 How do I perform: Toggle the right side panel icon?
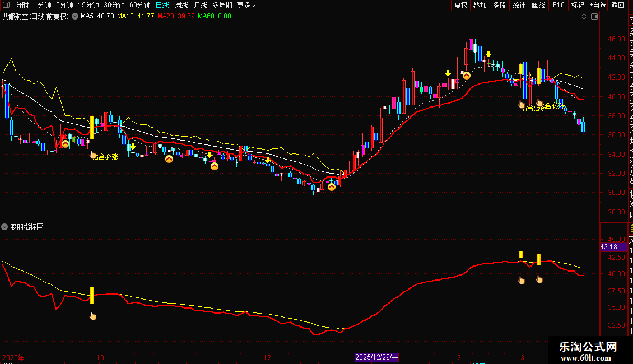pos(594,17)
